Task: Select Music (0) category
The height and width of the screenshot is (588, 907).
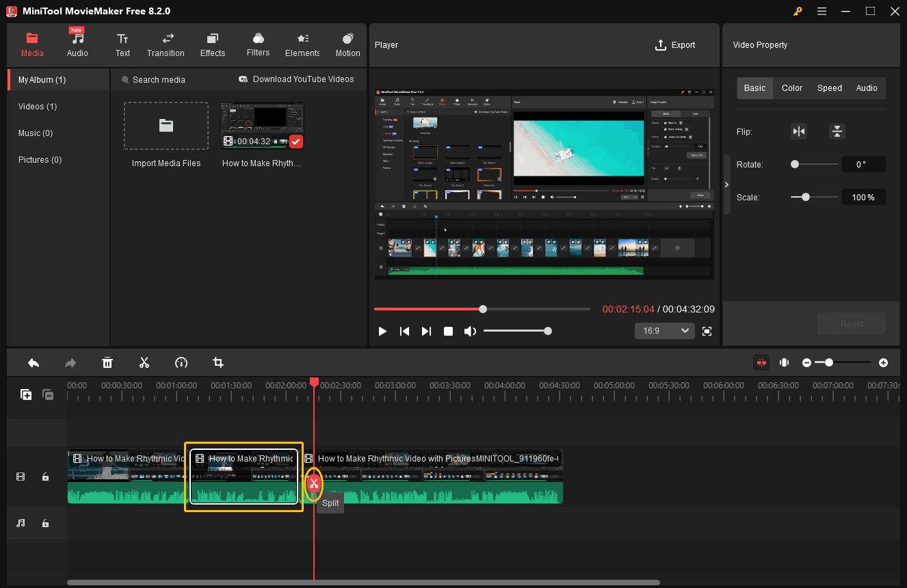Action: (x=58, y=133)
